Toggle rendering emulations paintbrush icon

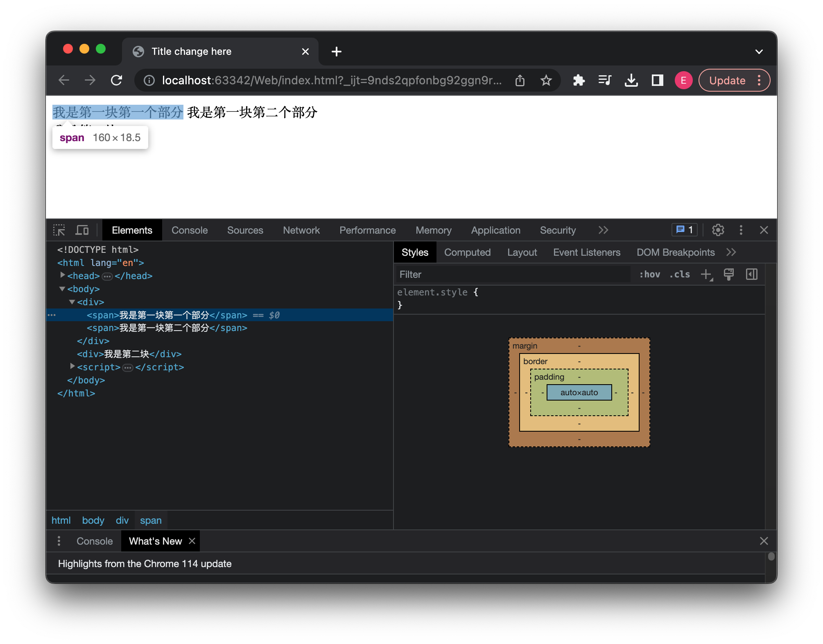(x=729, y=275)
